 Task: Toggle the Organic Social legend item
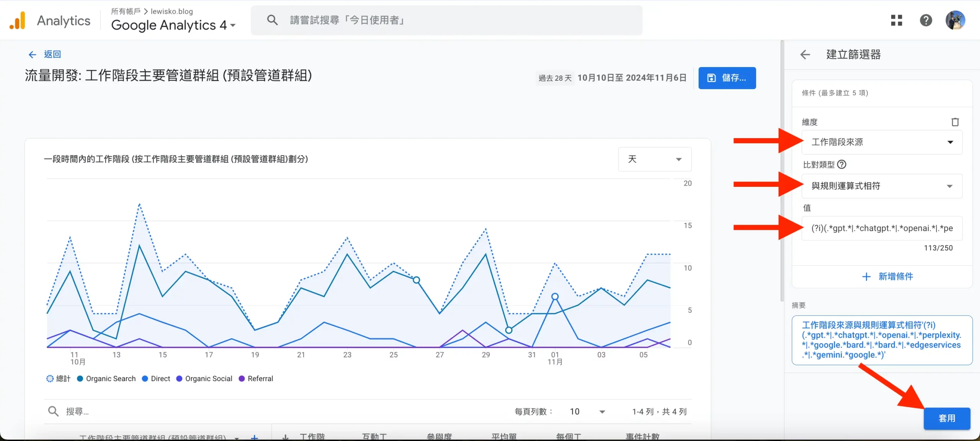click(x=204, y=379)
